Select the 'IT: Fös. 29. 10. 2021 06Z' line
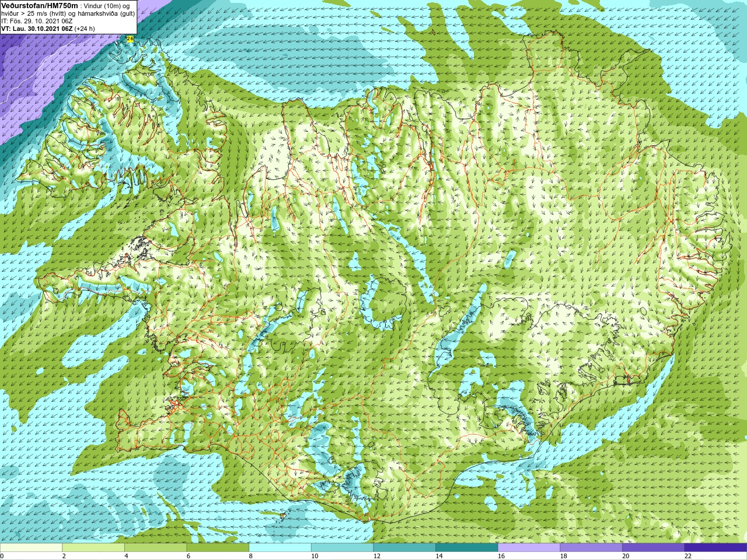 37,21
